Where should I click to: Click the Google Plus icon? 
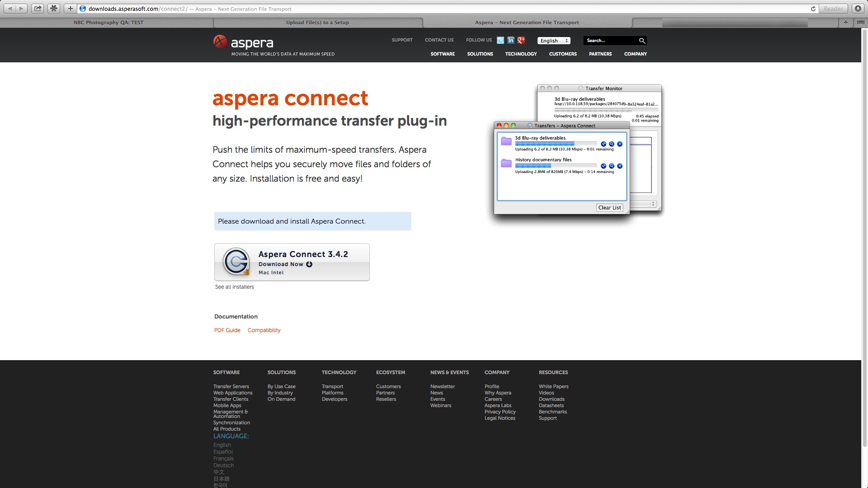coord(521,41)
